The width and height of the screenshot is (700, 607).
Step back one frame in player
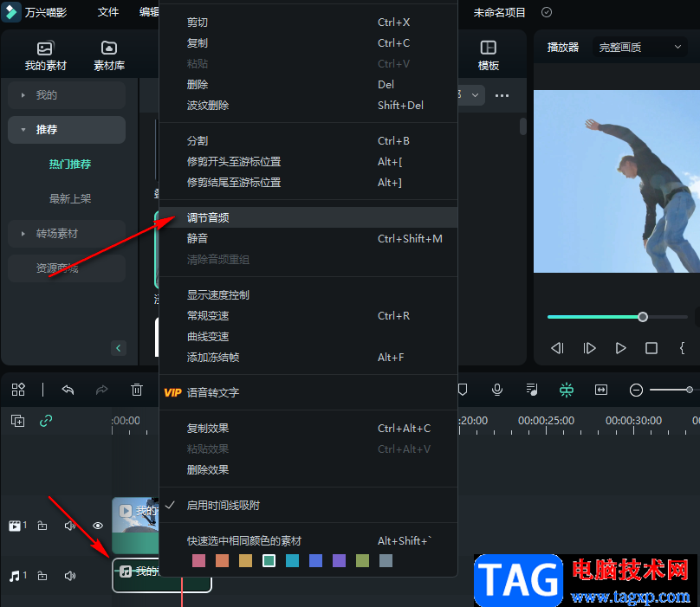(557, 348)
